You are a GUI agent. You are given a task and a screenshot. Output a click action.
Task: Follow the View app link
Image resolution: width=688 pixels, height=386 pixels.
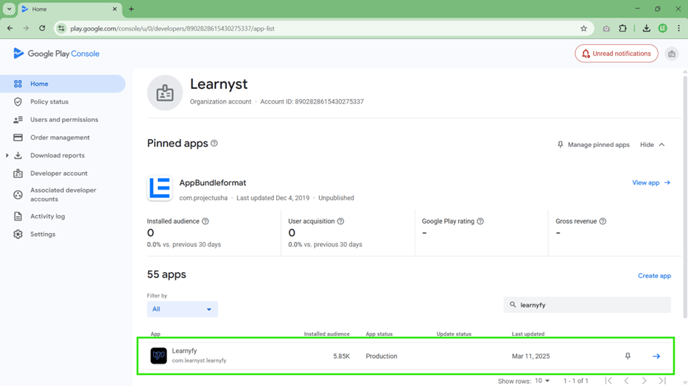pos(651,183)
